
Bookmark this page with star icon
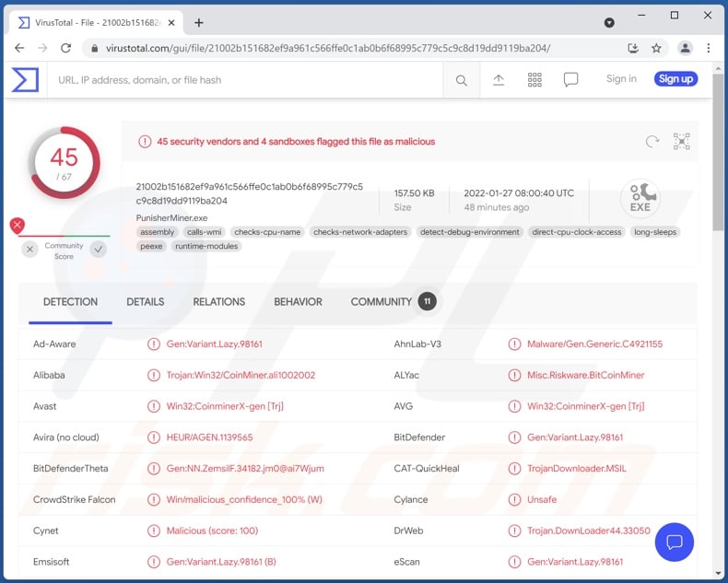pos(656,48)
